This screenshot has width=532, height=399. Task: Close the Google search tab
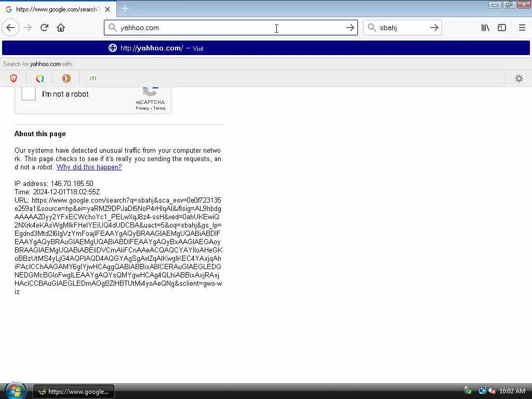pyautogui.click(x=108, y=9)
